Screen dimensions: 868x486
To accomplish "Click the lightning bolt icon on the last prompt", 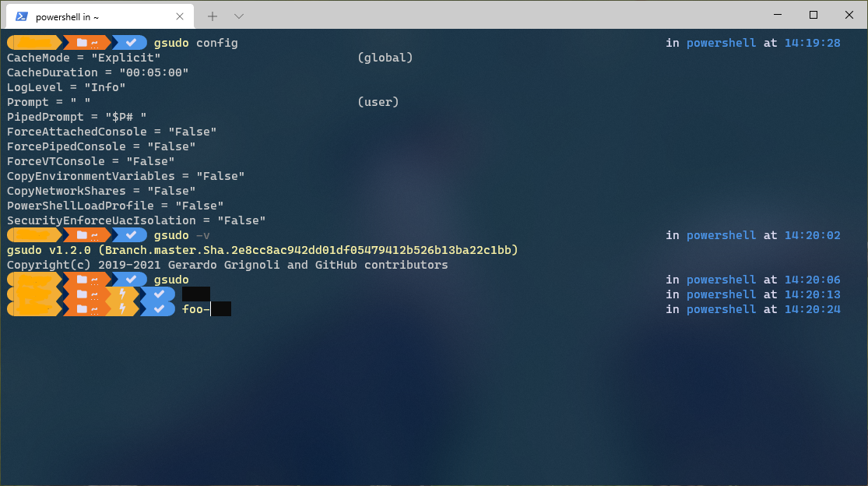I will [x=121, y=308].
